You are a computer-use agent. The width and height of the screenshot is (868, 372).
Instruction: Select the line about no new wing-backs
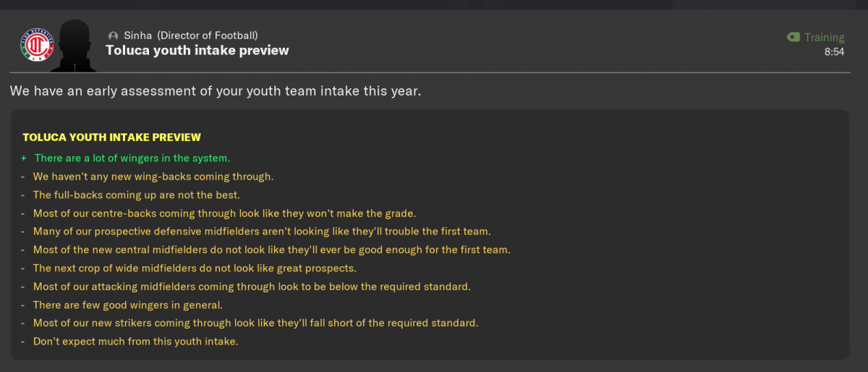153,176
